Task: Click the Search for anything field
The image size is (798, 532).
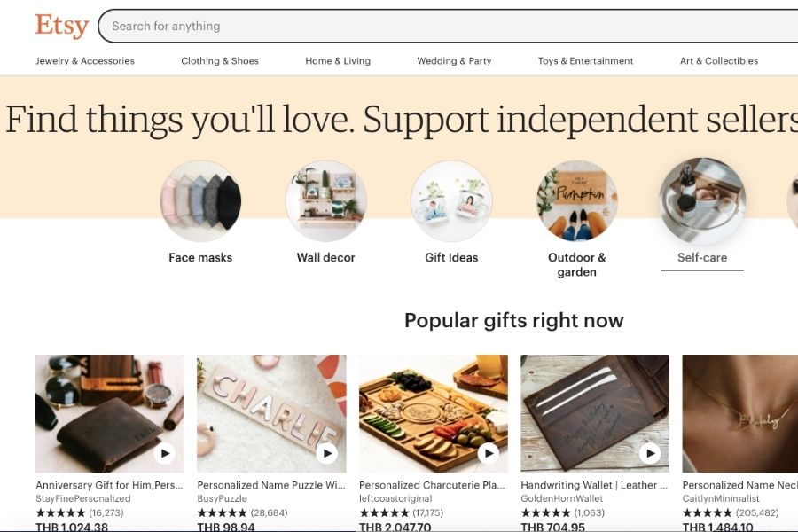Action: (x=443, y=27)
